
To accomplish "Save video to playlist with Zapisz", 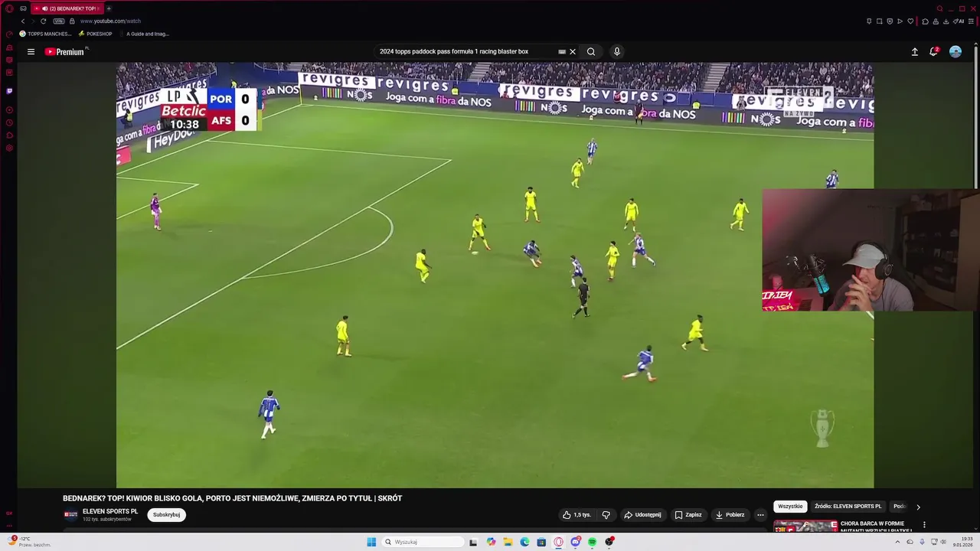I will tap(688, 515).
